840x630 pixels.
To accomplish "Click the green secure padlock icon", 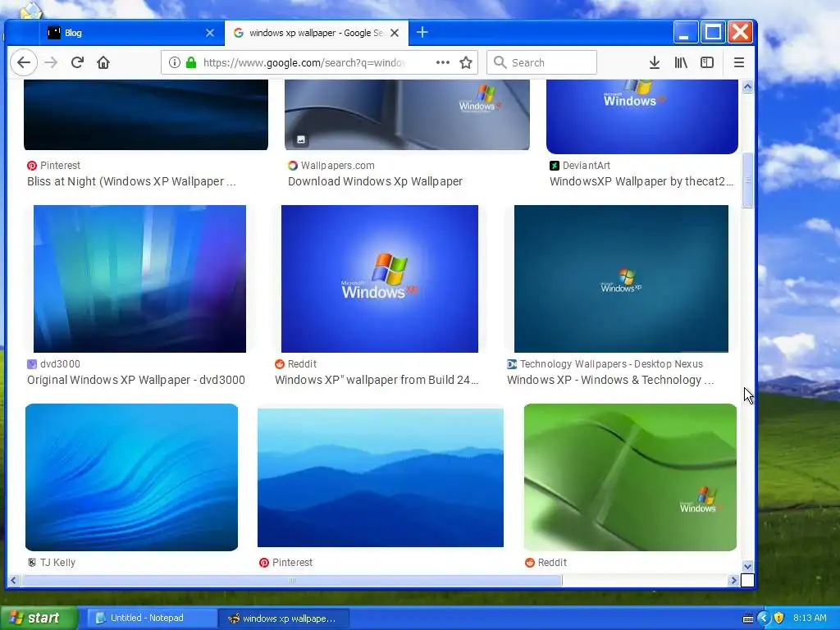I will [190, 62].
